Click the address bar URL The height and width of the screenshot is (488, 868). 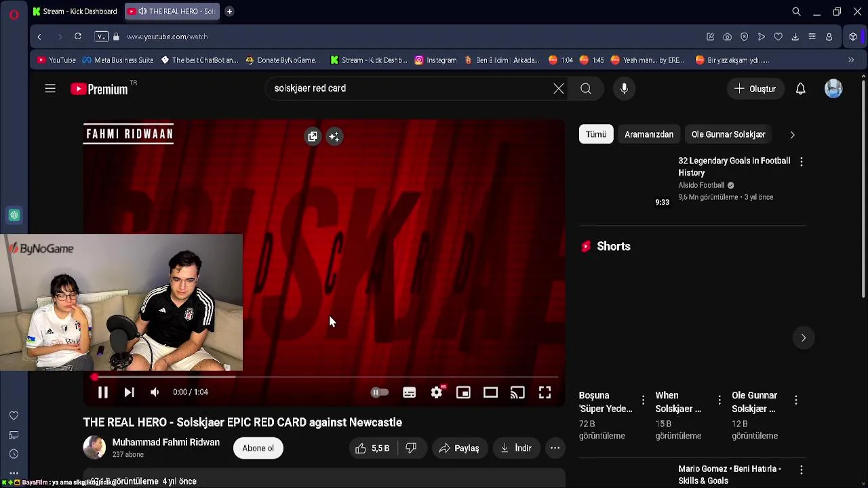pos(167,37)
